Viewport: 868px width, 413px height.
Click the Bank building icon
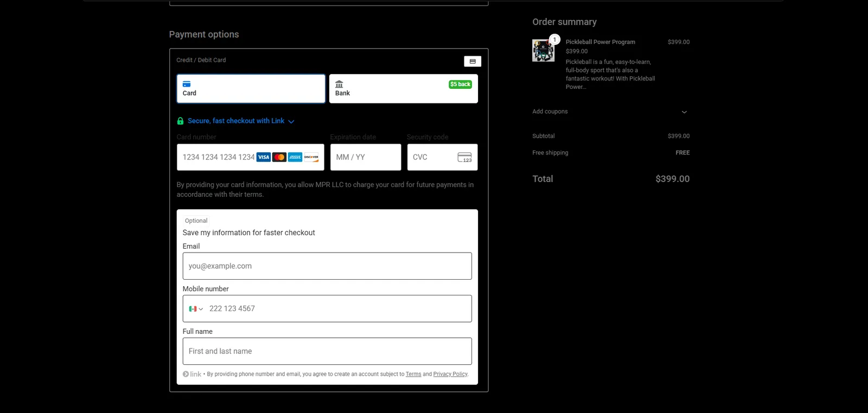[339, 84]
